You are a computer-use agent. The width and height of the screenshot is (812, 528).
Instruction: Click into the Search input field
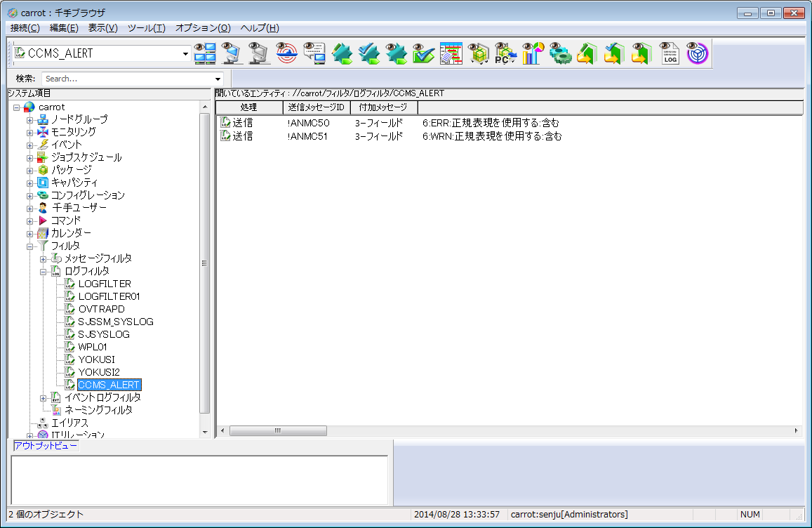(x=128, y=79)
